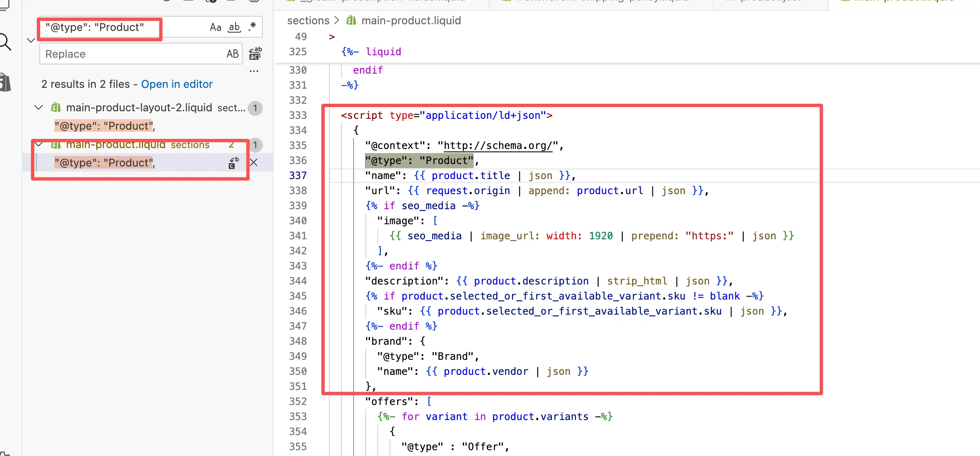
Task: Click the Shopify file icon beside main-product-layout-2.liquid
Action: pos(56,108)
